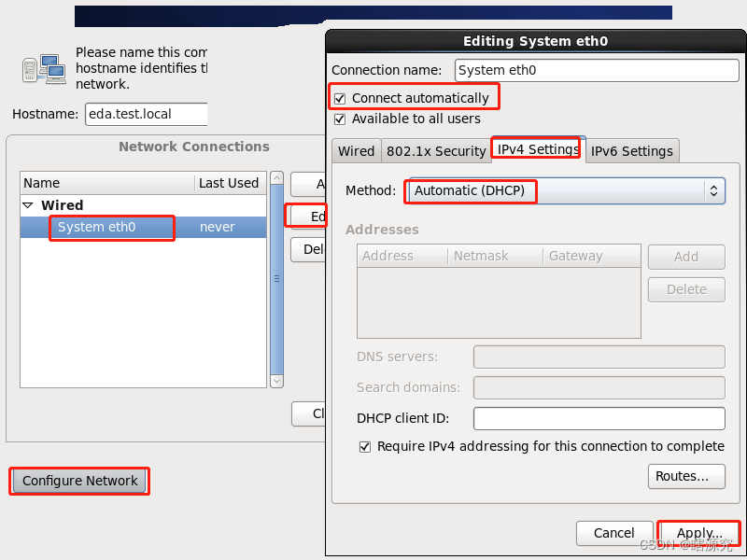Click the DHCP client ID input field
This screenshot has width=747, height=560.
(x=599, y=418)
